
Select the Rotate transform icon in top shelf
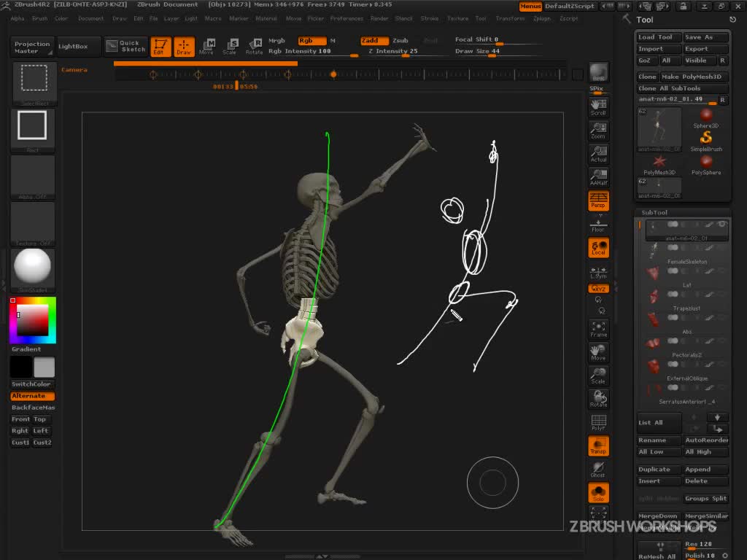pos(254,47)
